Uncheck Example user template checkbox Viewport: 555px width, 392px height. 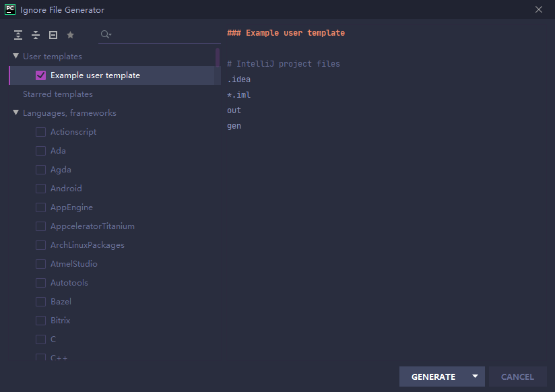click(x=40, y=75)
